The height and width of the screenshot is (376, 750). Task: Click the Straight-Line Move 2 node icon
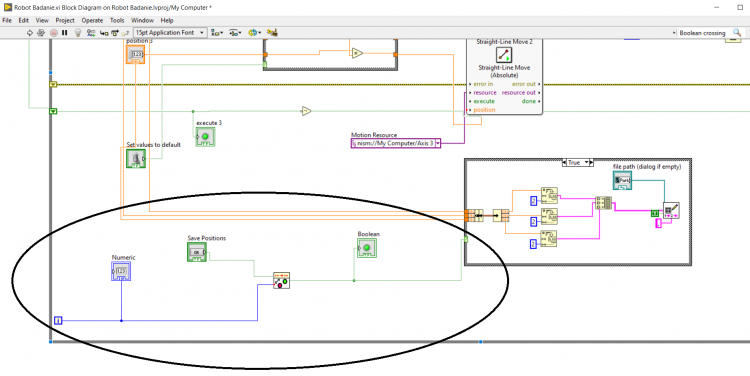(x=504, y=55)
